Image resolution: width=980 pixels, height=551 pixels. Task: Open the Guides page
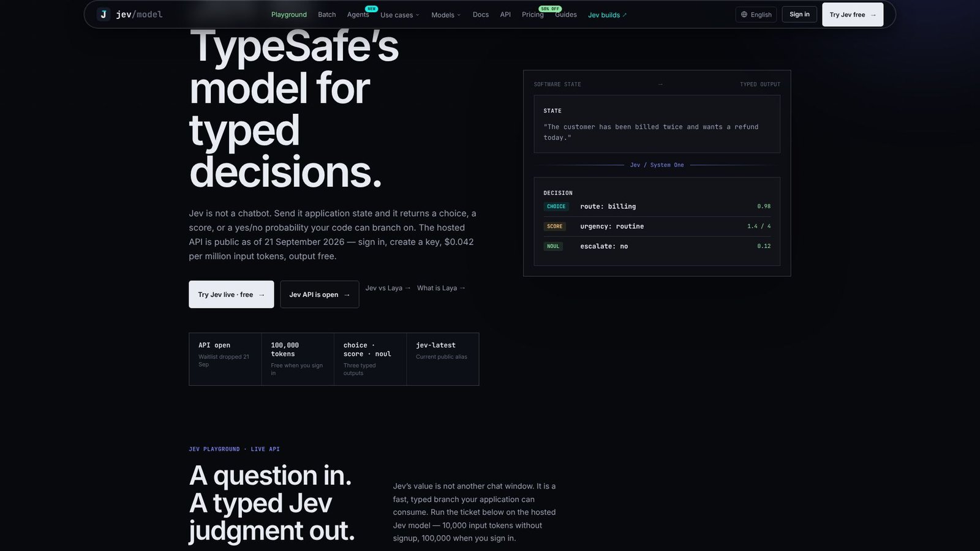click(x=566, y=15)
